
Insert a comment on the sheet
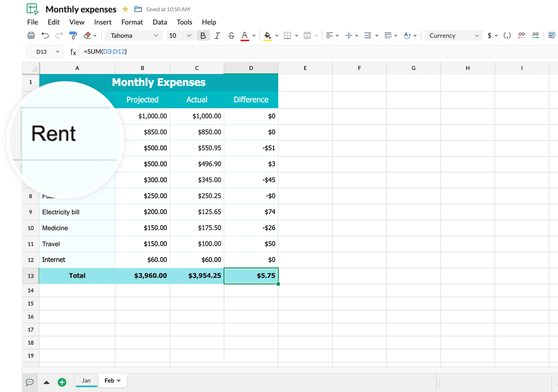pos(30,382)
